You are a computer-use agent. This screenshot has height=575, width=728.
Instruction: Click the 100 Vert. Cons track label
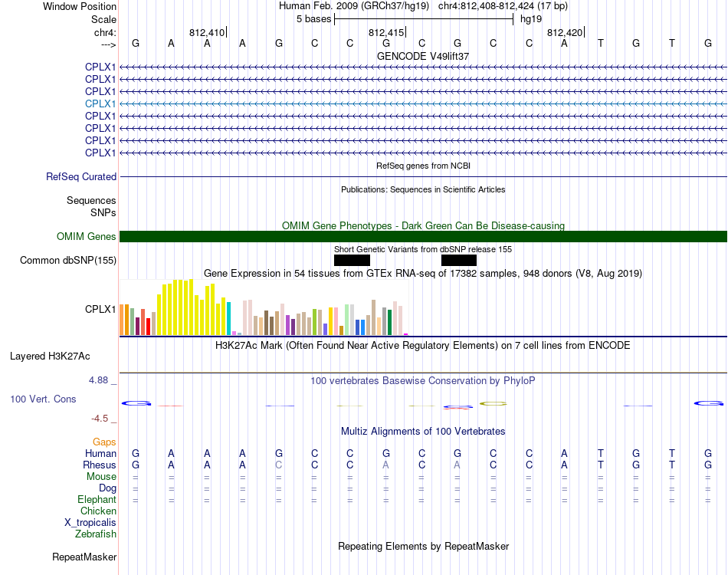point(43,399)
